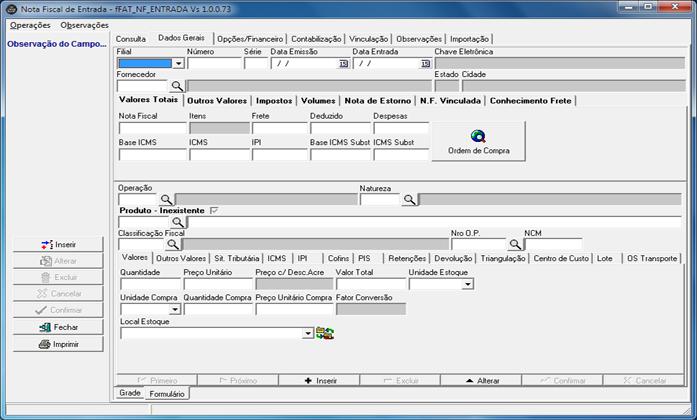Click the Natureza search magnifier icon

409,200
